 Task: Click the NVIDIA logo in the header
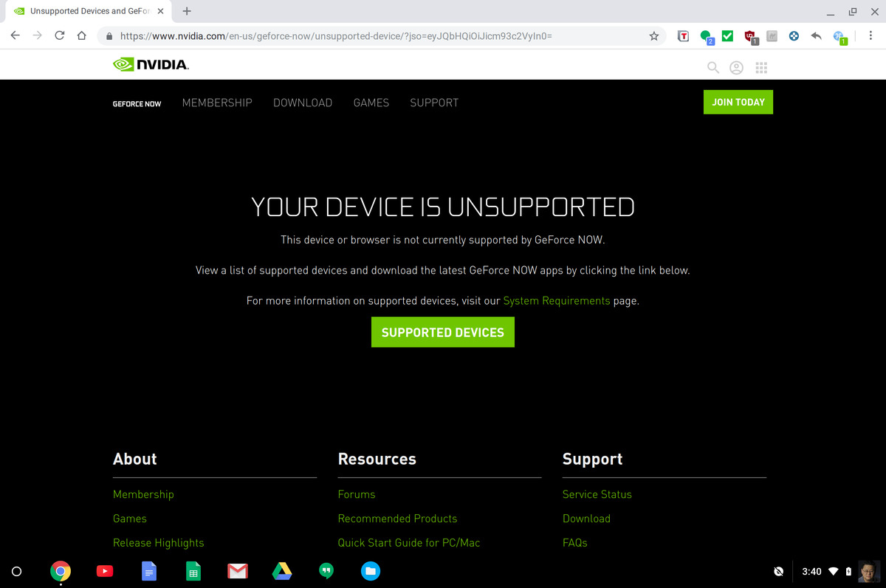click(x=151, y=65)
